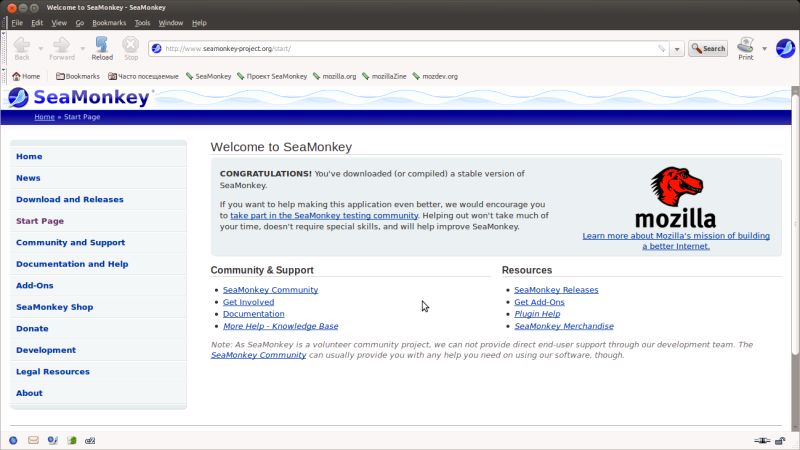The width and height of the screenshot is (800, 450).
Task: Open SeaMonkey Shop in the sidebar
Action: 54,307
